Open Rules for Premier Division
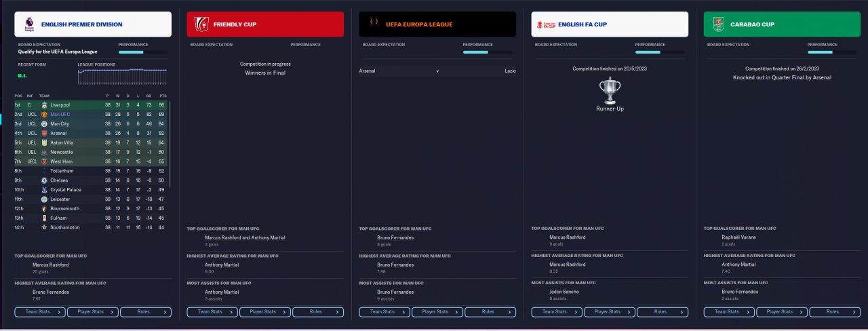 [146, 312]
